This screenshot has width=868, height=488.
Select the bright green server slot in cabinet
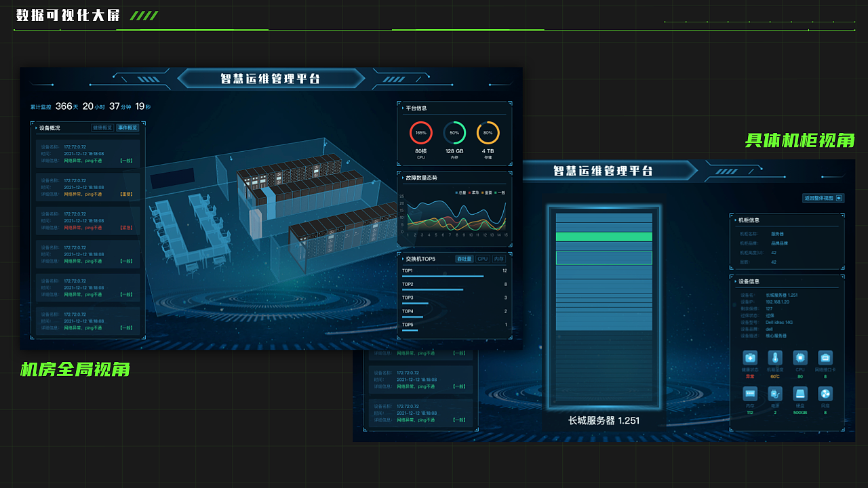point(604,237)
